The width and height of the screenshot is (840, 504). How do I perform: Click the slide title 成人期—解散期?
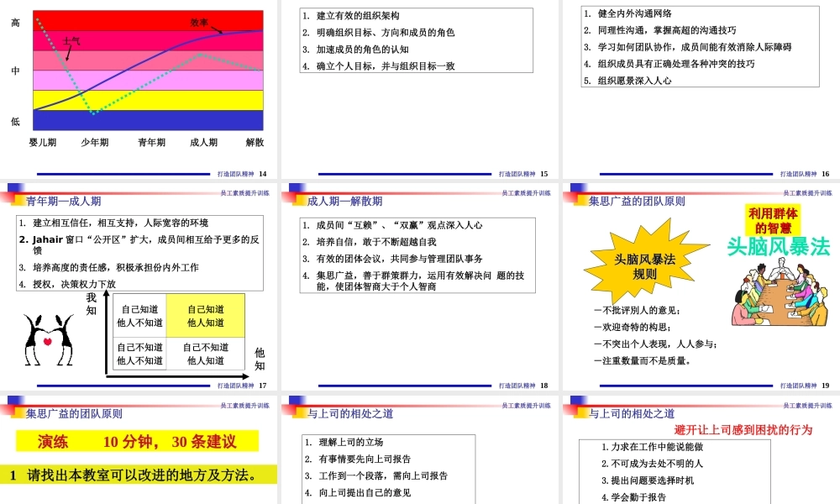[345, 201]
